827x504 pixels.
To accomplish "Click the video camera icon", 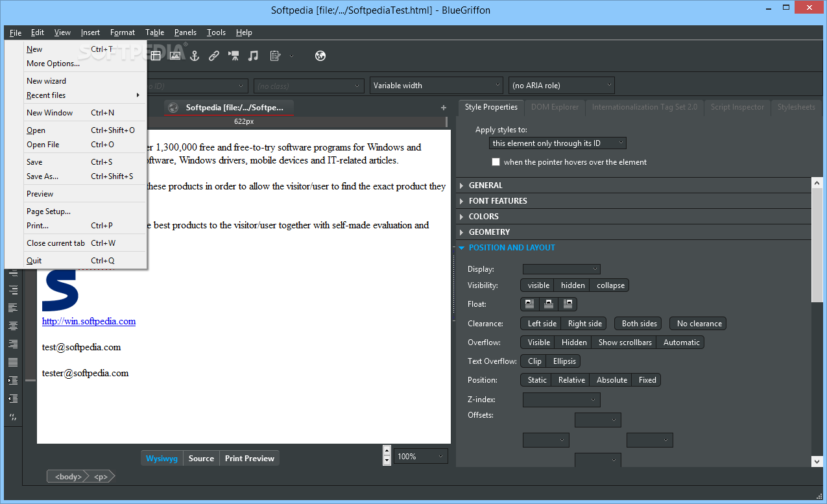I will (x=234, y=56).
